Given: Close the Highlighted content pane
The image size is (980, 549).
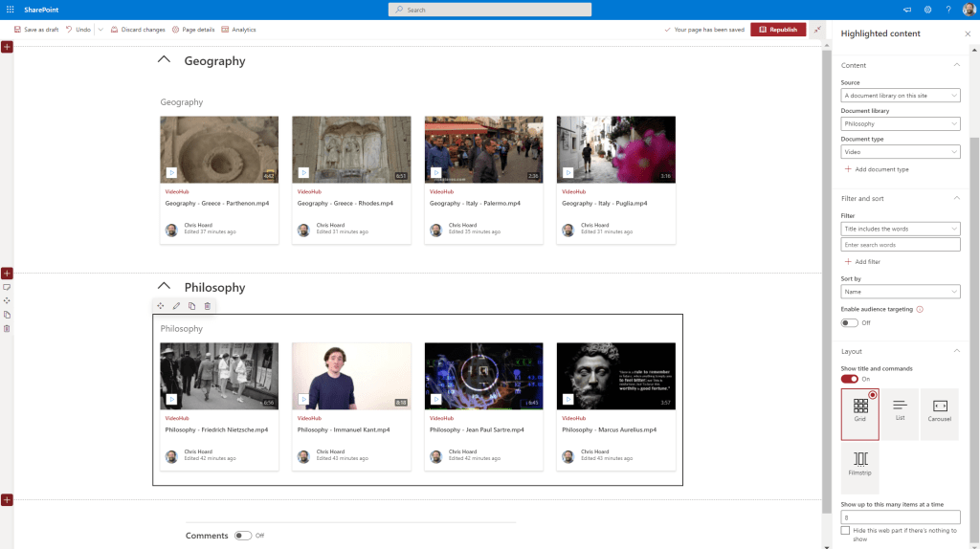Looking at the screenshot, I should [967, 33].
